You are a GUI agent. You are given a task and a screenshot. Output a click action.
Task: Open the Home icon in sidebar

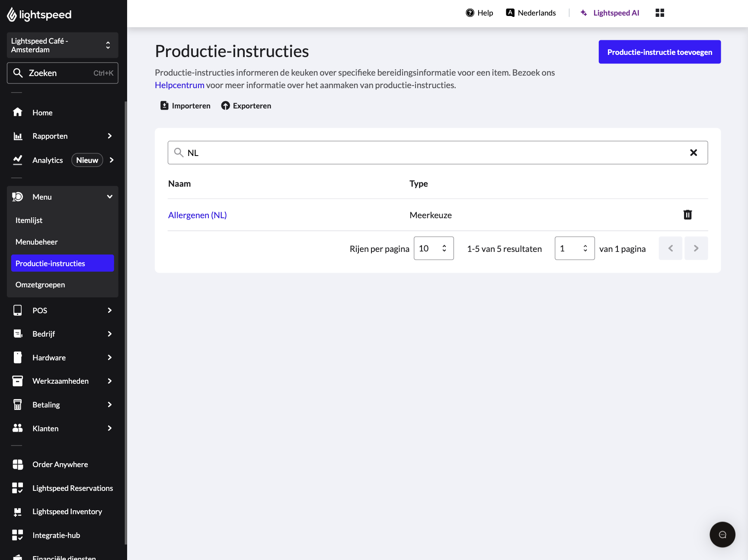pyautogui.click(x=17, y=112)
